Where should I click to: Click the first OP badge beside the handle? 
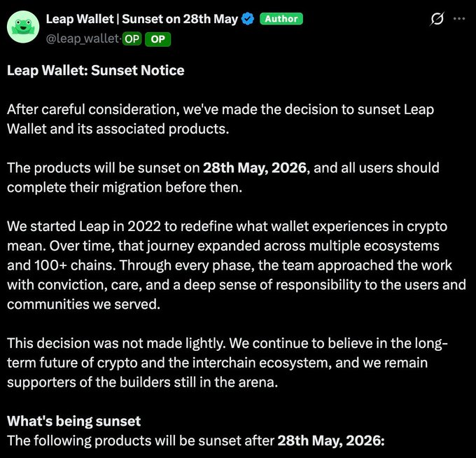click(x=132, y=39)
